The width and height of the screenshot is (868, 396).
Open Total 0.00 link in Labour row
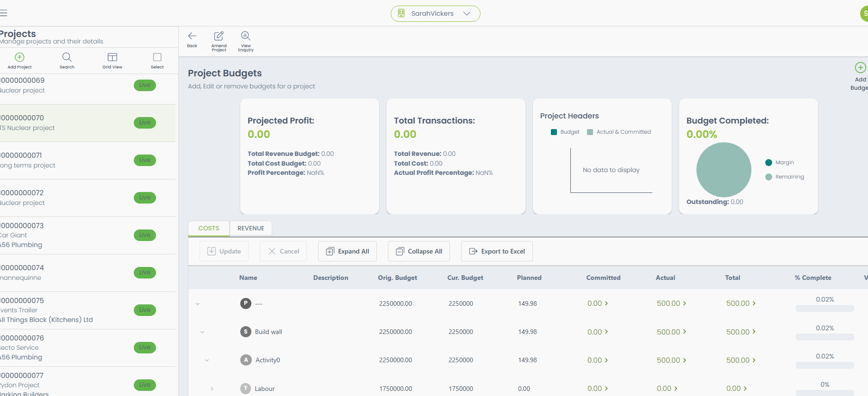pos(737,389)
